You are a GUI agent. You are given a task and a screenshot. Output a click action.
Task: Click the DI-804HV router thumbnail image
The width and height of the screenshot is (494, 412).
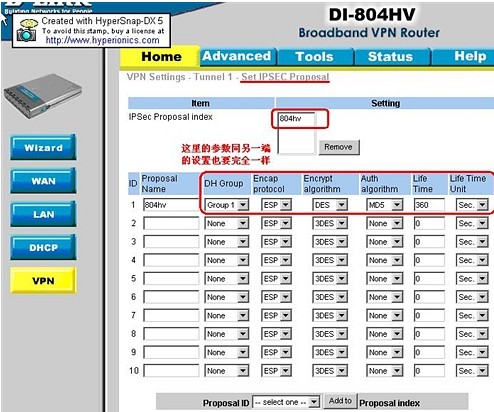click(x=43, y=97)
